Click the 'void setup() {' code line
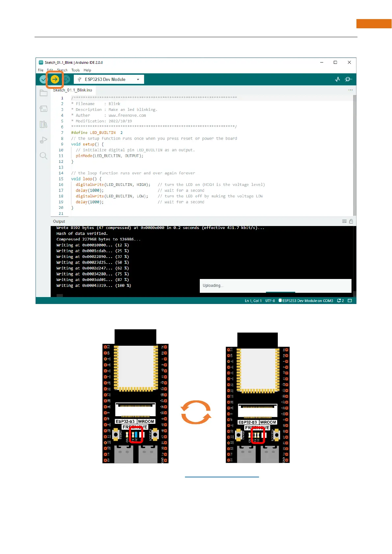Viewport: 392px width, 554px height. (87, 144)
